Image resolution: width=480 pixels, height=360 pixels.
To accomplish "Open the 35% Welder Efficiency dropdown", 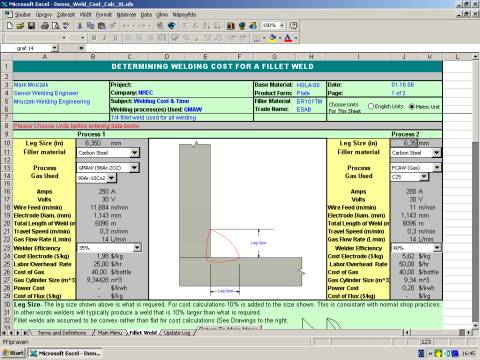I will coord(137,248).
